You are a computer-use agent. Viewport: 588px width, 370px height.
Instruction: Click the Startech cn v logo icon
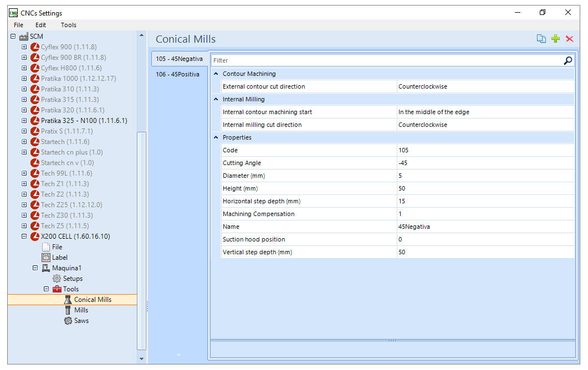click(35, 163)
